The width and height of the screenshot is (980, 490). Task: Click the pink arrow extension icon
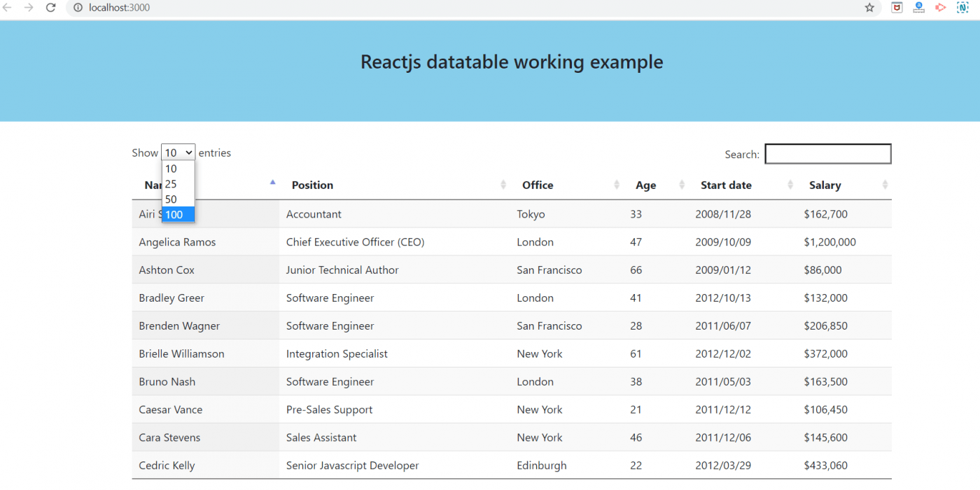click(940, 8)
